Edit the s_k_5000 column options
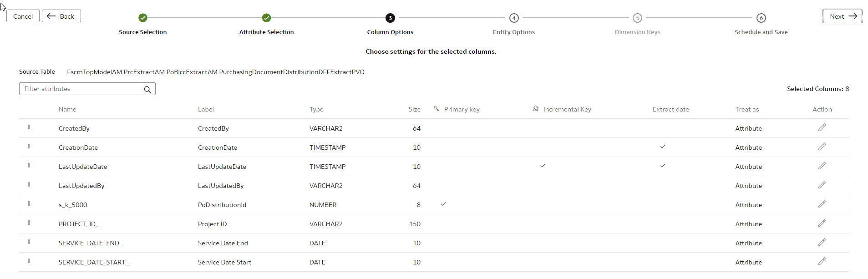The image size is (868, 279). (822, 204)
